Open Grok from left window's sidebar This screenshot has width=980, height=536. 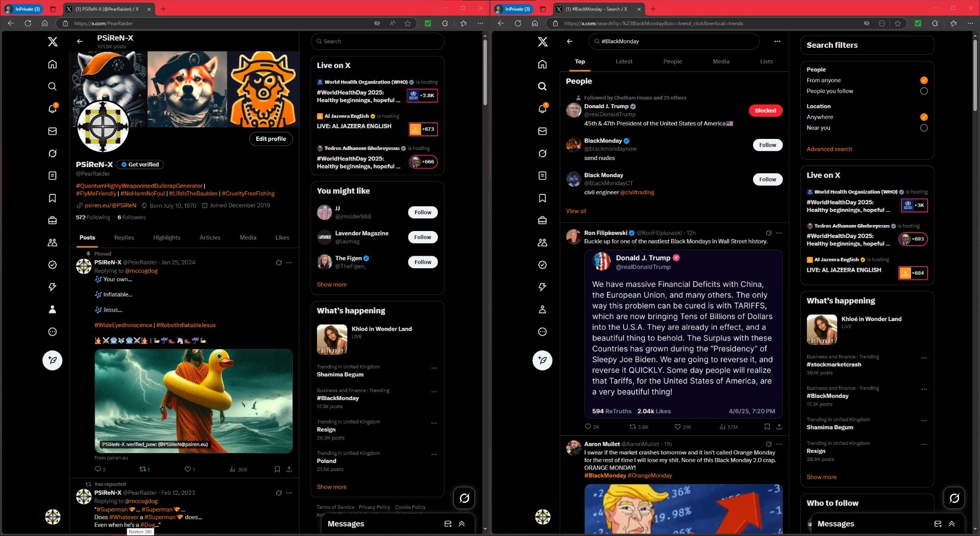point(52,153)
